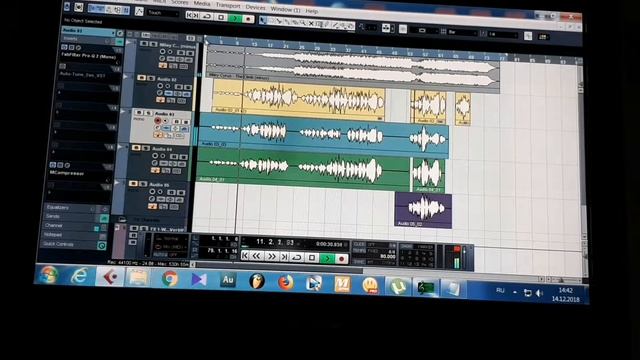Click FabFilter Pro-Q 2 insert slot

pyautogui.click(x=89, y=56)
